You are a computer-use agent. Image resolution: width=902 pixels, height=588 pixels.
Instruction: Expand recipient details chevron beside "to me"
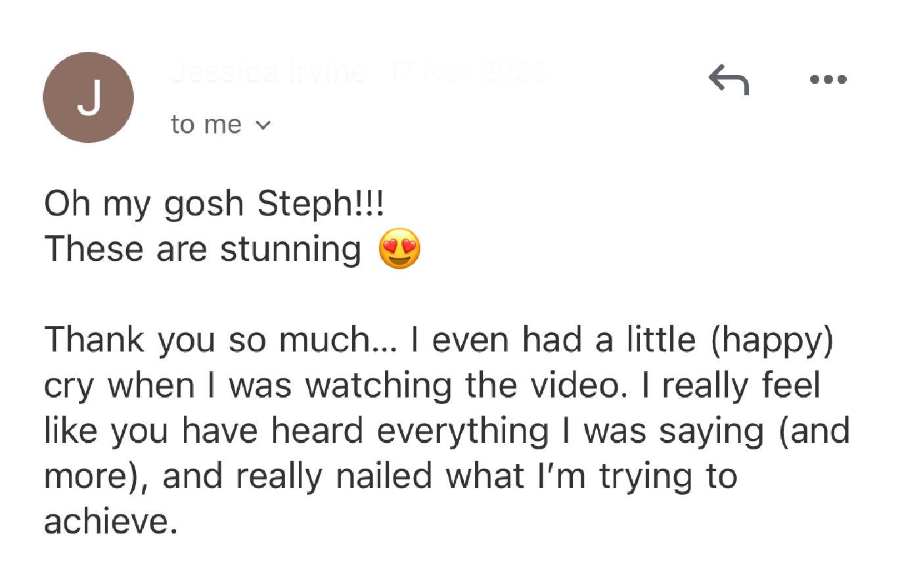263,125
